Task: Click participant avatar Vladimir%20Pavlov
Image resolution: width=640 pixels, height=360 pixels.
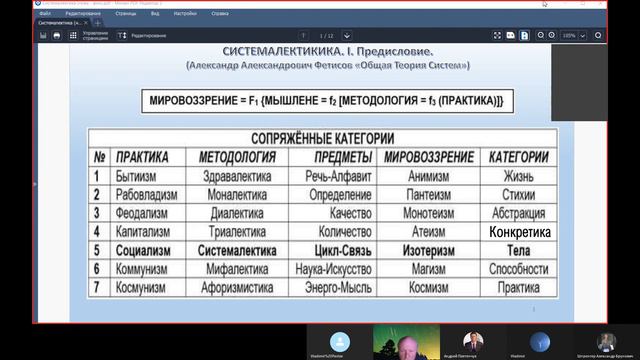Action: click(x=340, y=342)
